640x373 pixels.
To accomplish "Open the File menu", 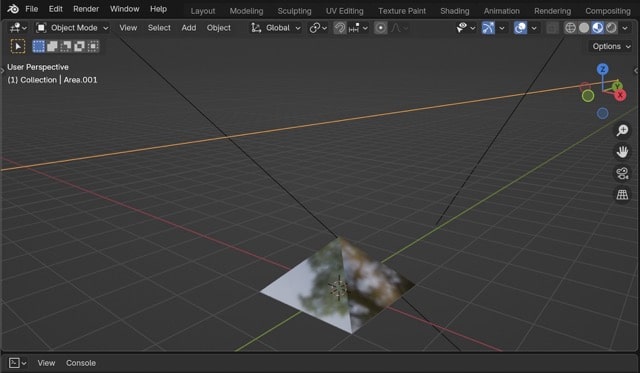I will [x=31, y=9].
